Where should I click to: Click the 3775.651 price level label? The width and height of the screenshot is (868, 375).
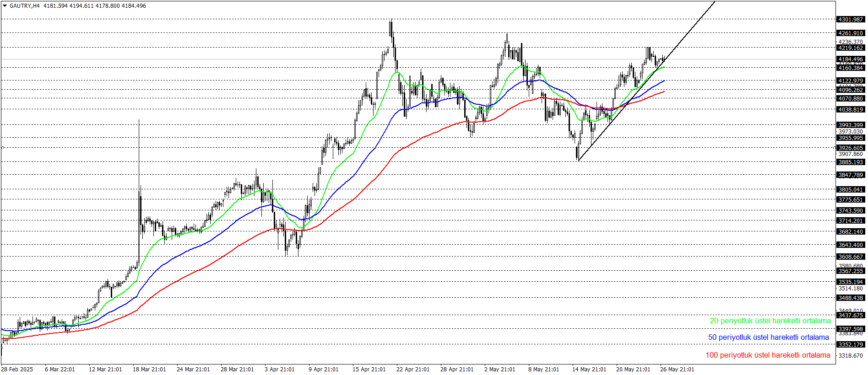tap(851, 200)
